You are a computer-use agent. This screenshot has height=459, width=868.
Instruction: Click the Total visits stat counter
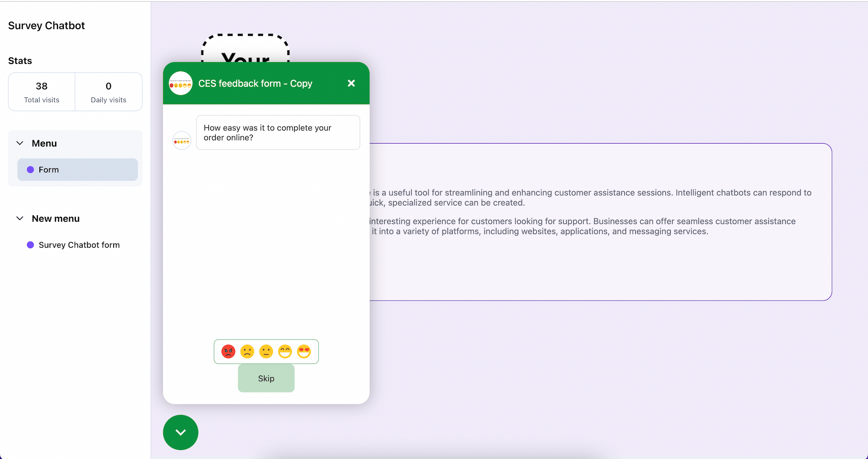tap(42, 92)
